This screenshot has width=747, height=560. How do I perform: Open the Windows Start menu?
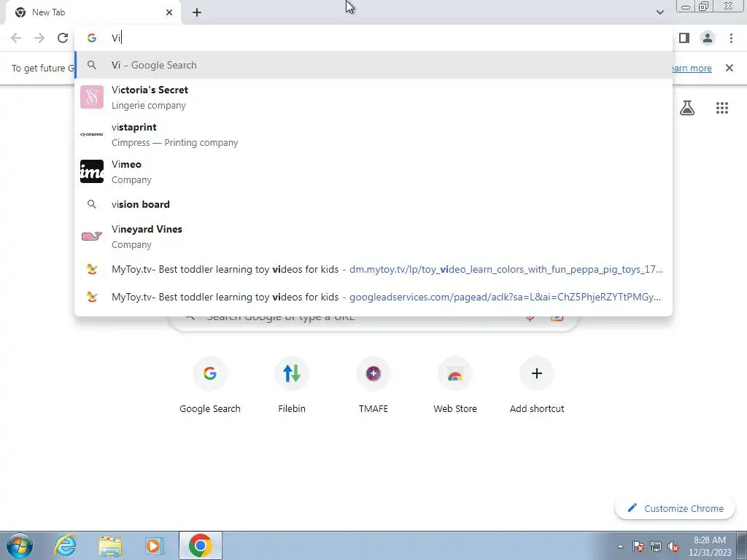[x=19, y=545]
